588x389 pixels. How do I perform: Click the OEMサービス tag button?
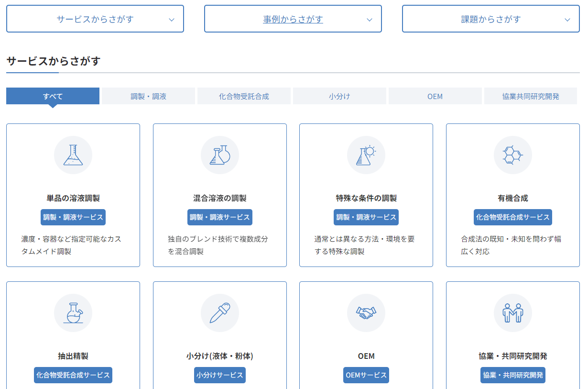(x=366, y=375)
